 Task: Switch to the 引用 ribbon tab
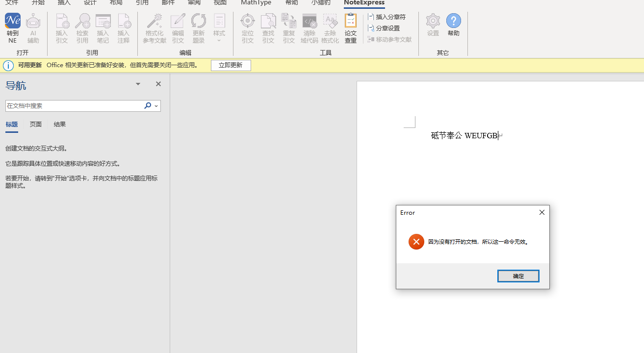click(142, 2)
